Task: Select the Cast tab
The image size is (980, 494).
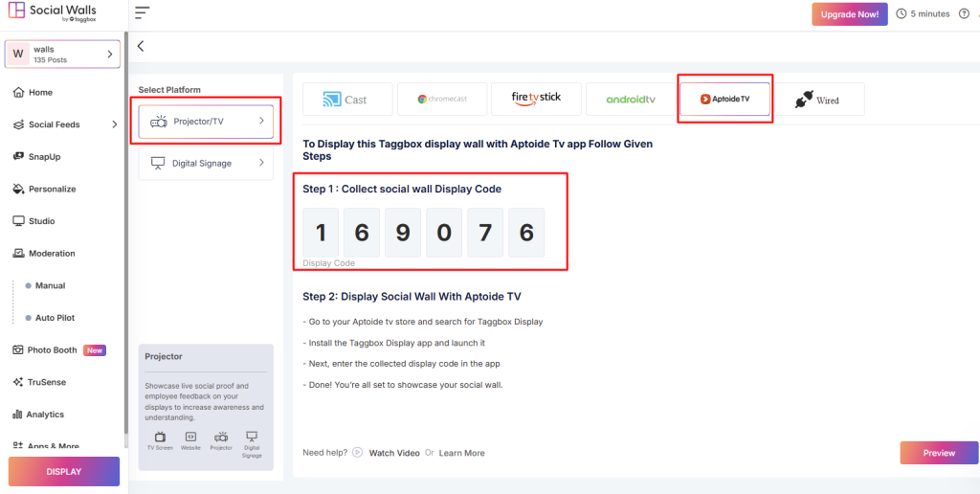Action: click(x=347, y=99)
